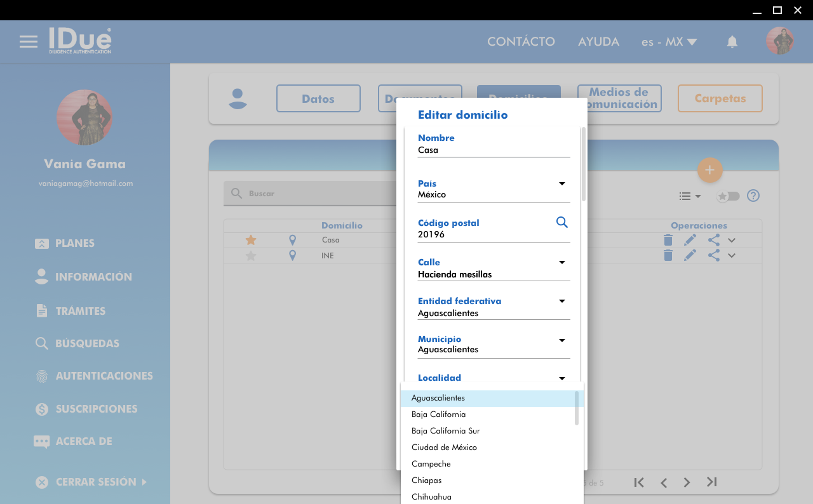Viewport: 813px width, 504px height.
Task: Open the help question mark icon
Action: (753, 196)
